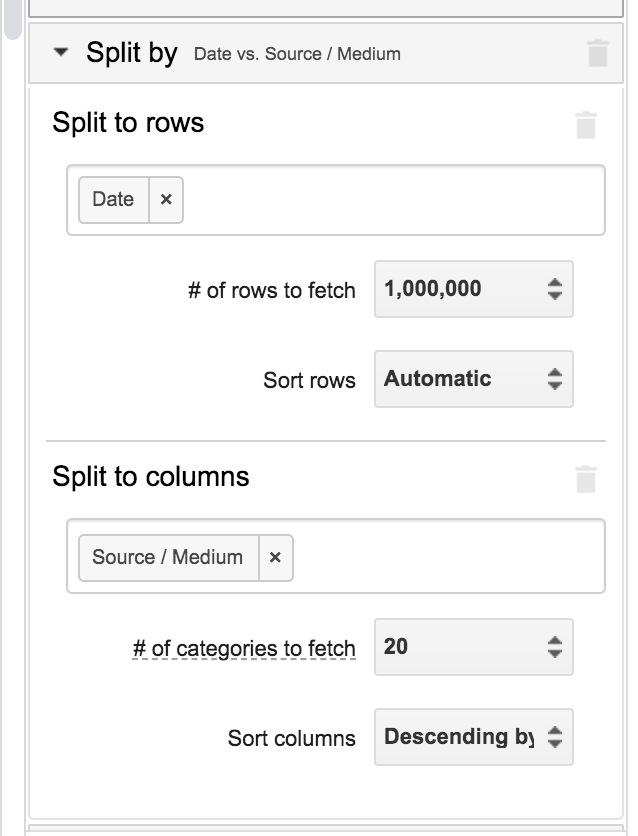Delete the Split by section trash icon
Screen dimensions: 638x836
coord(597,53)
